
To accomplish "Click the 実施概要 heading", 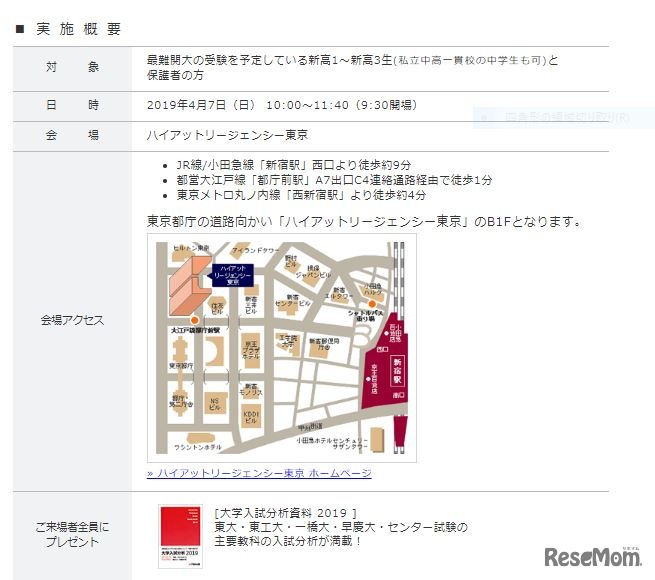I will pos(79,29).
